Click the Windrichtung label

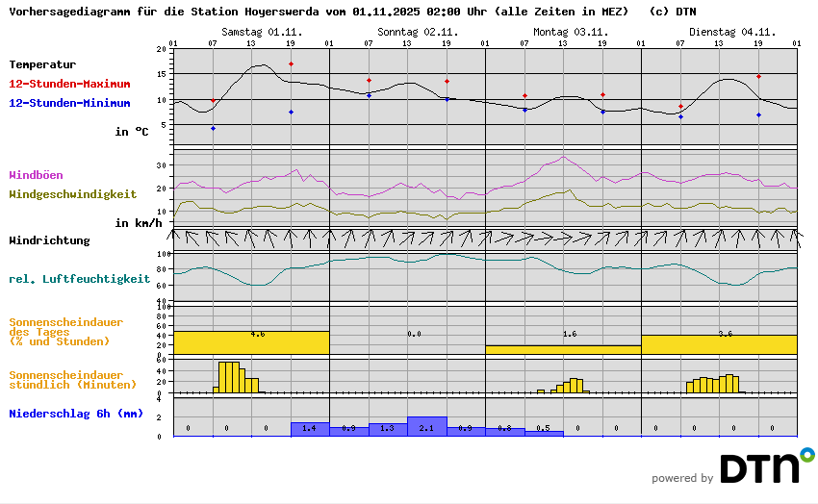click(49, 240)
